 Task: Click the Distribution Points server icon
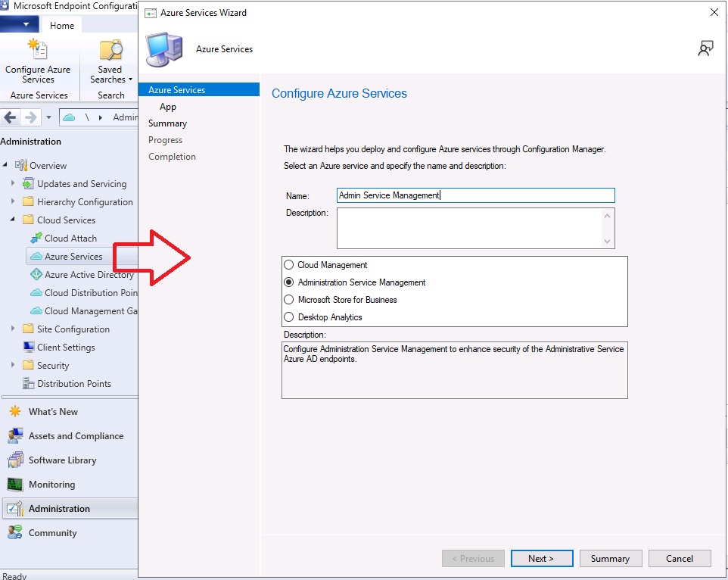[x=28, y=383]
